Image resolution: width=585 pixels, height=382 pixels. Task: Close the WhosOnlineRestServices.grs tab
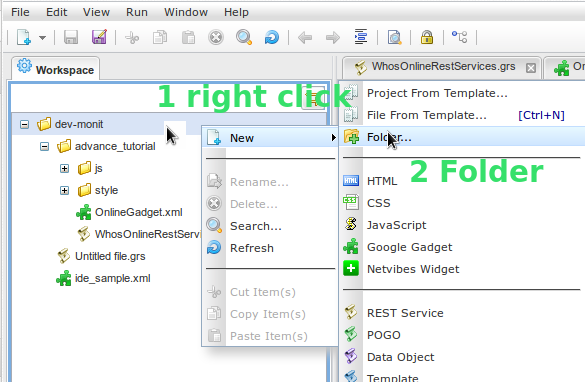531,68
